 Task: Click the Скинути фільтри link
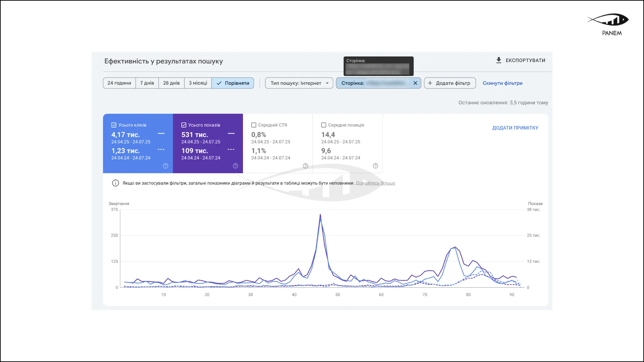[502, 83]
